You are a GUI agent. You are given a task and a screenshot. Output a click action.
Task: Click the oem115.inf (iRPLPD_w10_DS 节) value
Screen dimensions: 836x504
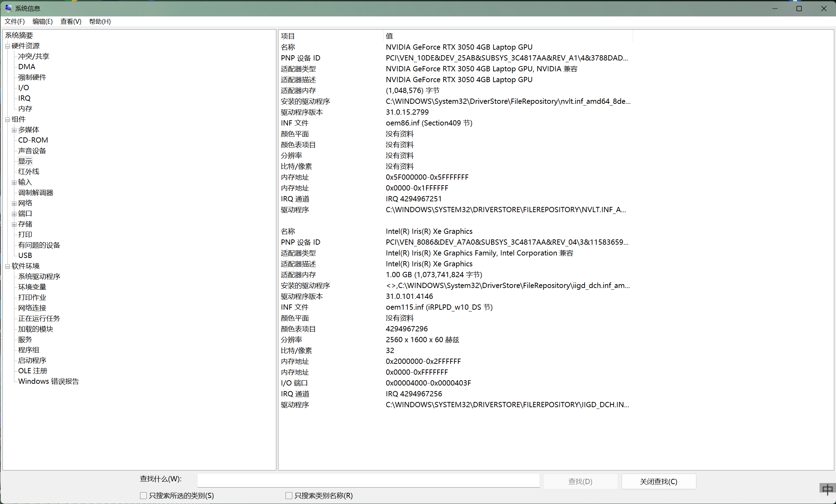(439, 307)
